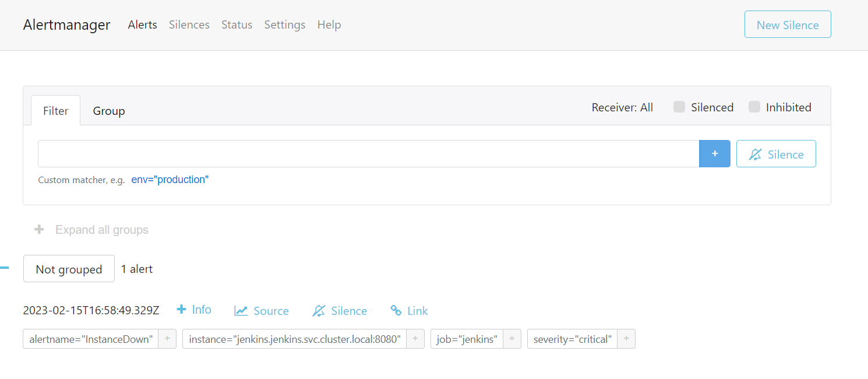Focus the custom matcher filter input
The image size is (868, 379).
click(x=368, y=153)
